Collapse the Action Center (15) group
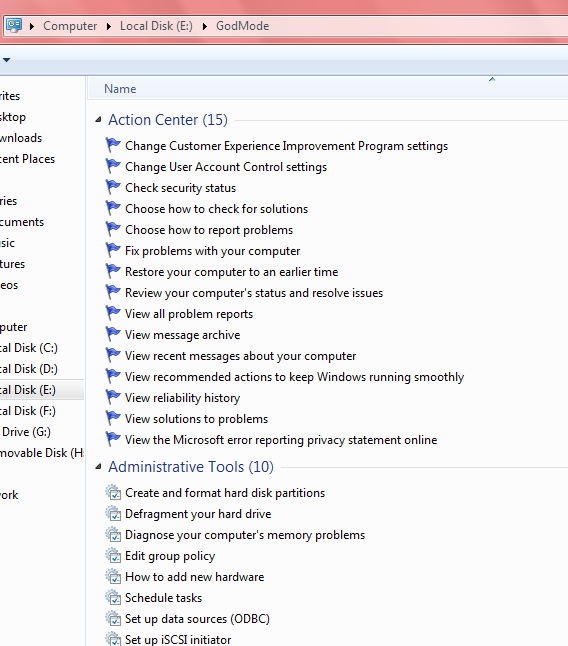Screen dimensions: 568x646 (x=98, y=120)
